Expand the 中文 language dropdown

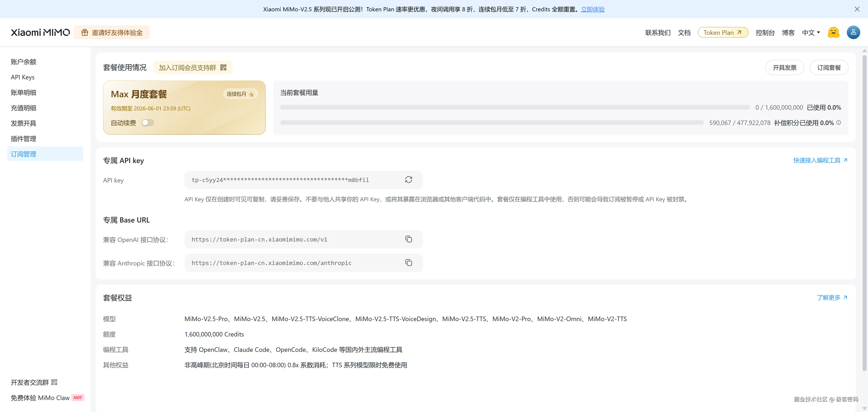(x=811, y=32)
